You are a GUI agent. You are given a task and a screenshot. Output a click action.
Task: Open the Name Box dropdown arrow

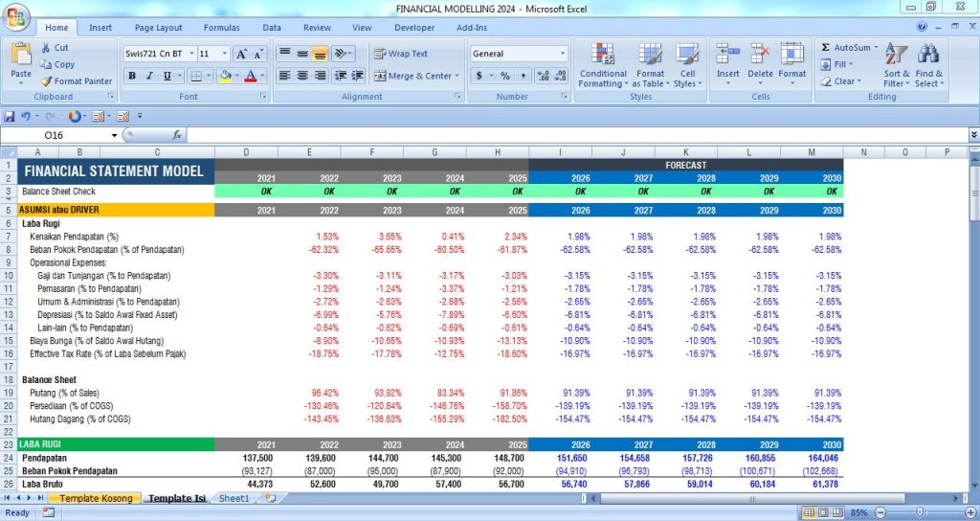coord(114,135)
